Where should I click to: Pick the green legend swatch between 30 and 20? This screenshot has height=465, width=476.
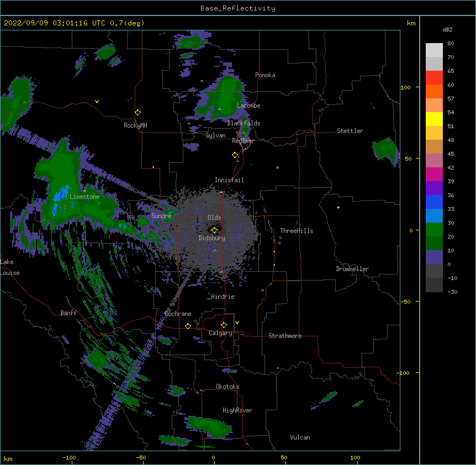coord(434,230)
